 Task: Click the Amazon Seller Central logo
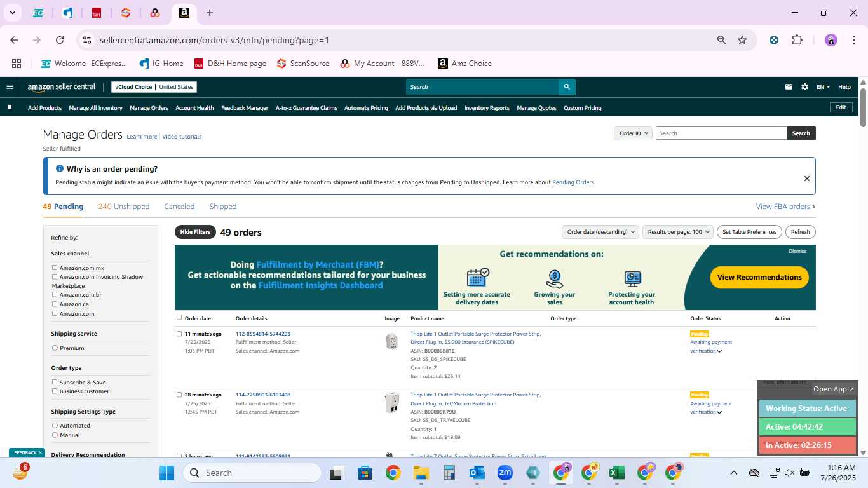[x=62, y=87]
